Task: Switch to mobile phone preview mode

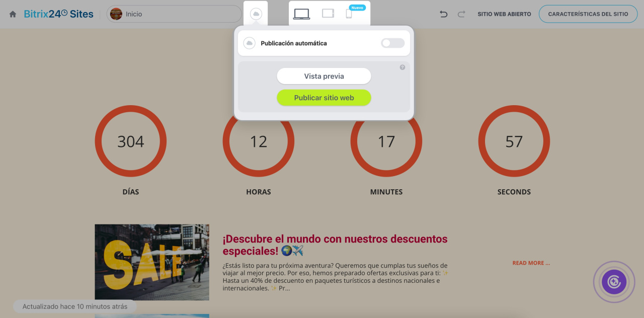Action: 349,14
